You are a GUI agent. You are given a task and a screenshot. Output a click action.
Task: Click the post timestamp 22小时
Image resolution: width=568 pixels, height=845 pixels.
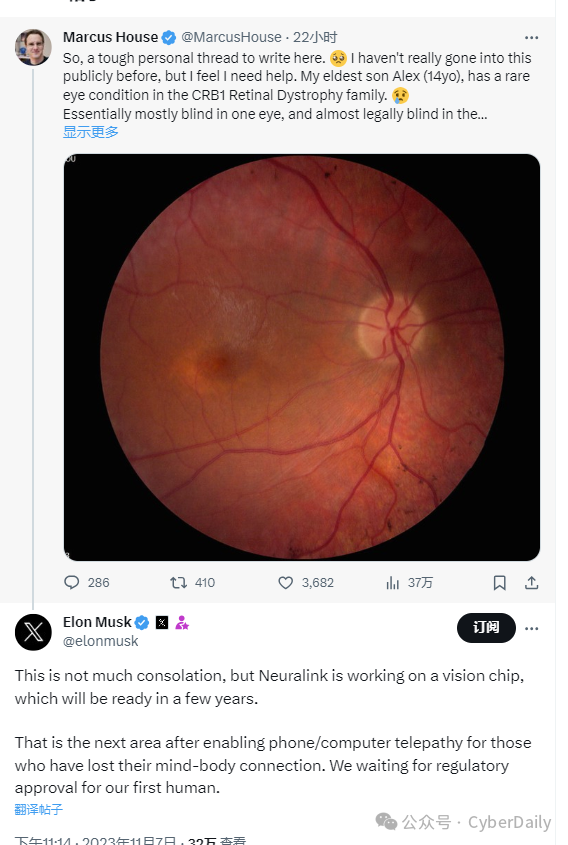point(315,37)
